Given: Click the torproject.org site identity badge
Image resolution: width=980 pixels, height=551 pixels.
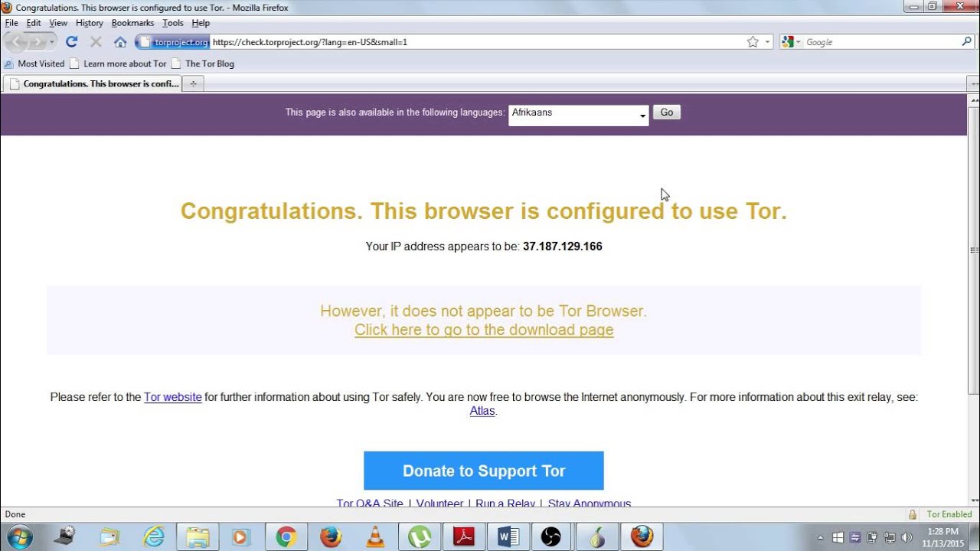Looking at the screenshot, I should click(x=172, y=42).
